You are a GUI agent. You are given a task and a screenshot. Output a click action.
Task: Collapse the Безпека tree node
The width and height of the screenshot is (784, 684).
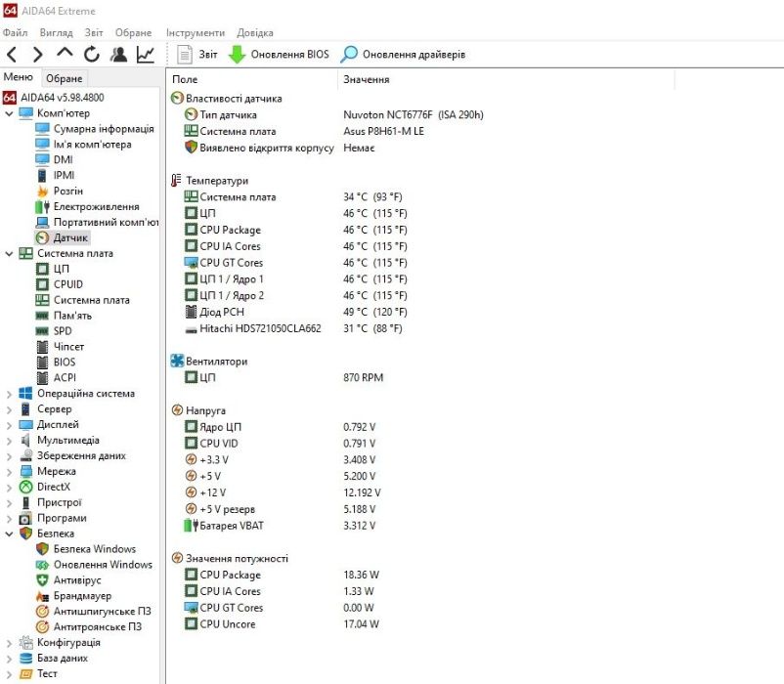(9, 534)
